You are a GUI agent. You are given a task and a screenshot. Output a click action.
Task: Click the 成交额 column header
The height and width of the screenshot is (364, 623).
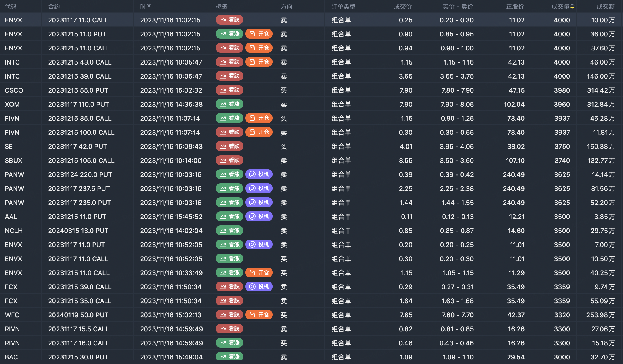click(x=606, y=6)
